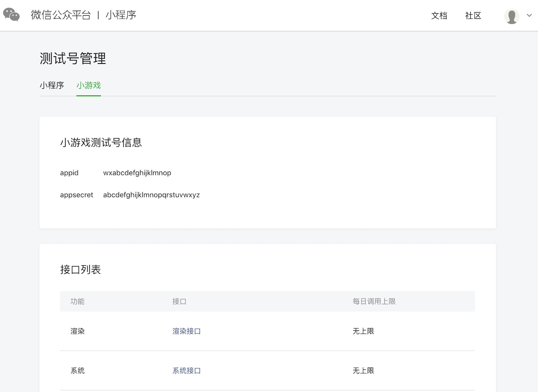Click the 渲染 row label
The width and height of the screenshot is (538, 392).
pyautogui.click(x=77, y=331)
